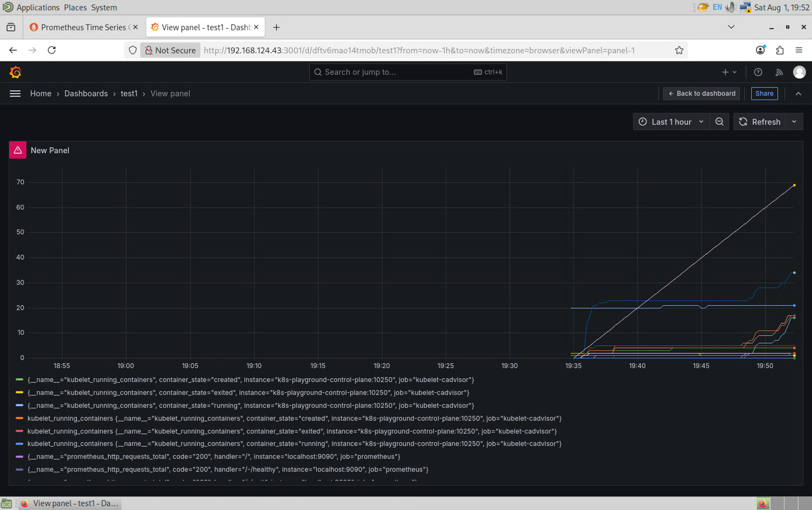Open the Last 1 hour time picker

click(672, 122)
